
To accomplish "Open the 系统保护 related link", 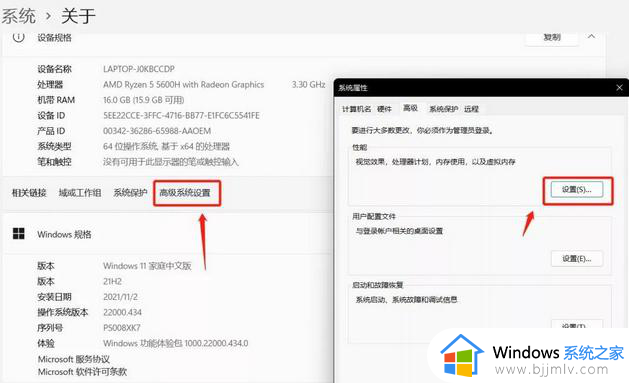I will coord(130,193).
